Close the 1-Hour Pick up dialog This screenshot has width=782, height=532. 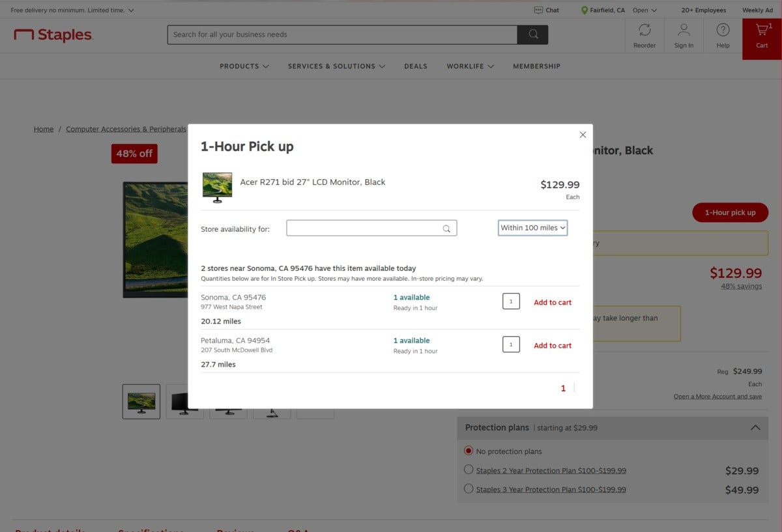[x=583, y=135]
